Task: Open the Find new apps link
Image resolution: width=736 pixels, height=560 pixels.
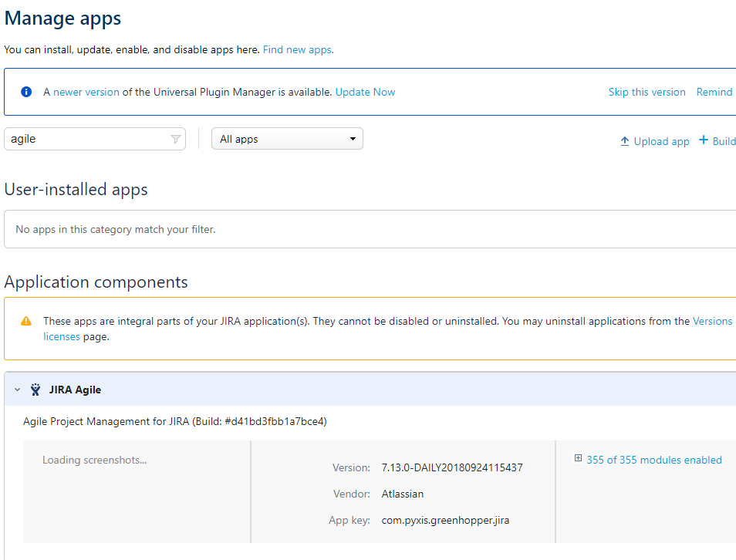Action: pyautogui.click(x=298, y=50)
